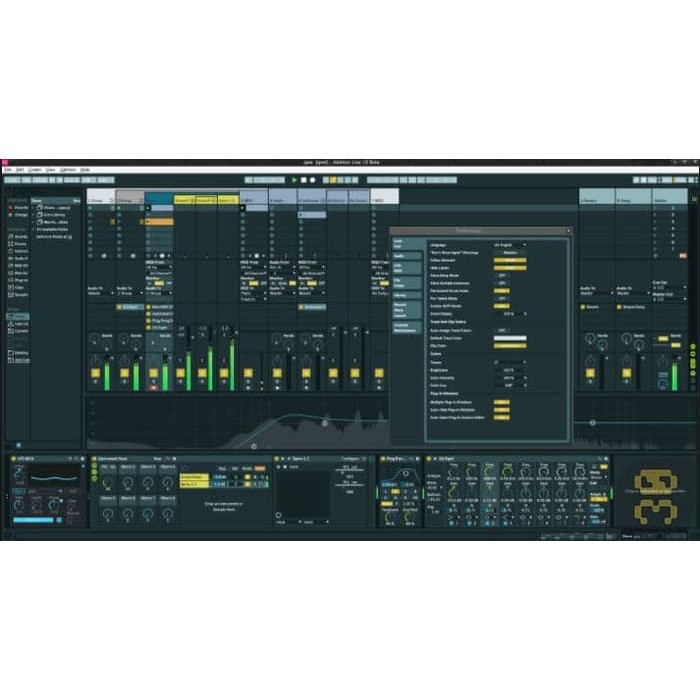Toggle Auto-Assign Track Colors option

point(502,330)
